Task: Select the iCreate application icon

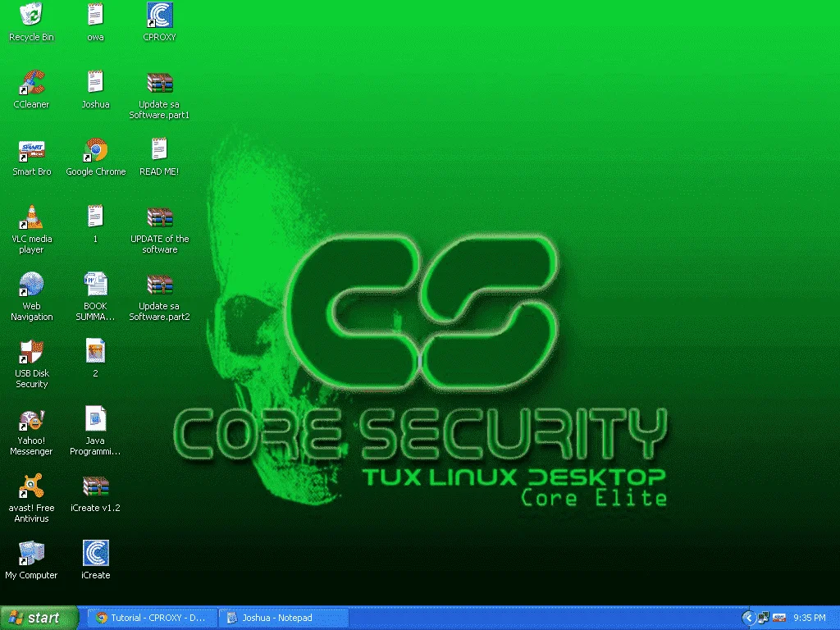Action: 95,553
